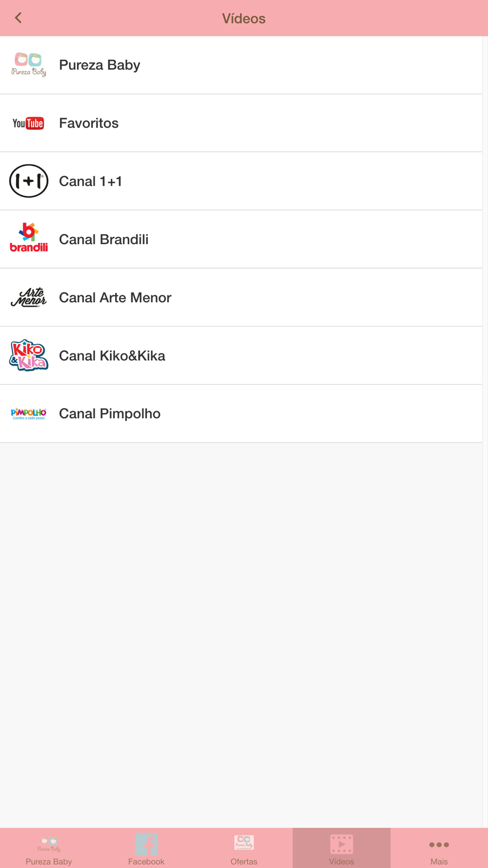Choose Canal Arte Menor text

pos(115,297)
